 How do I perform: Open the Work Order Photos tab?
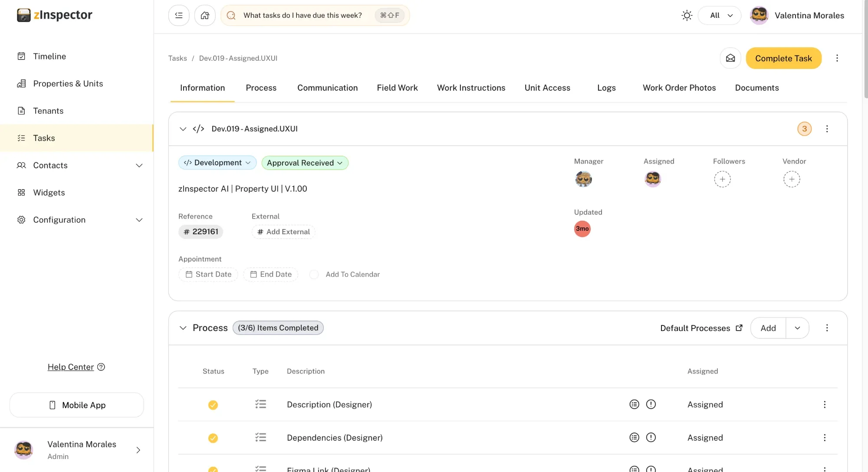pyautogui.click(x=679, y=88)
